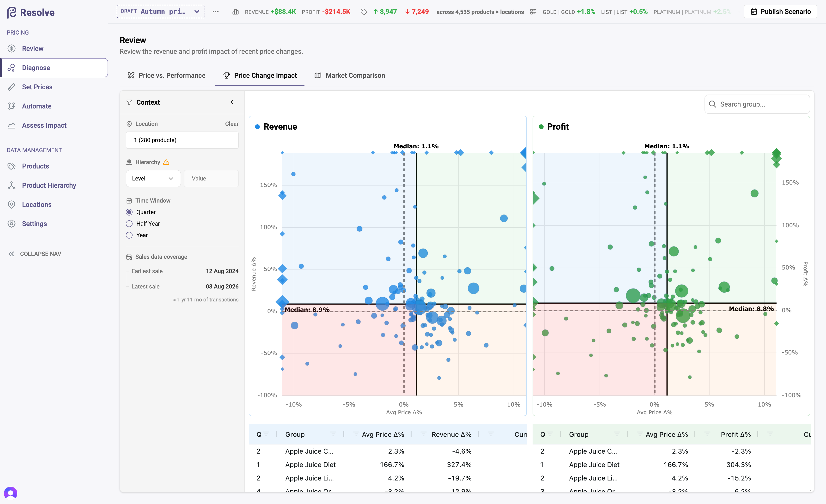The image size is (826, 504).
Task: Click the Earliest sale date 12 Aug 2024
Action: click(222, 271)
